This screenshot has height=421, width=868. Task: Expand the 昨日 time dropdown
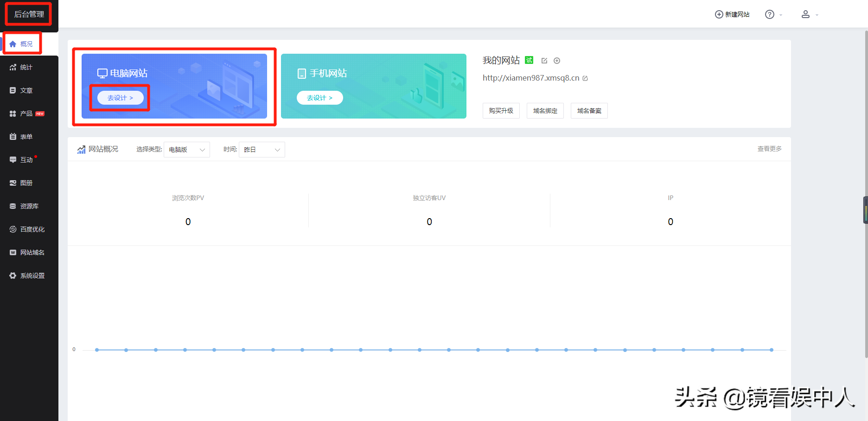click(262, 150)
